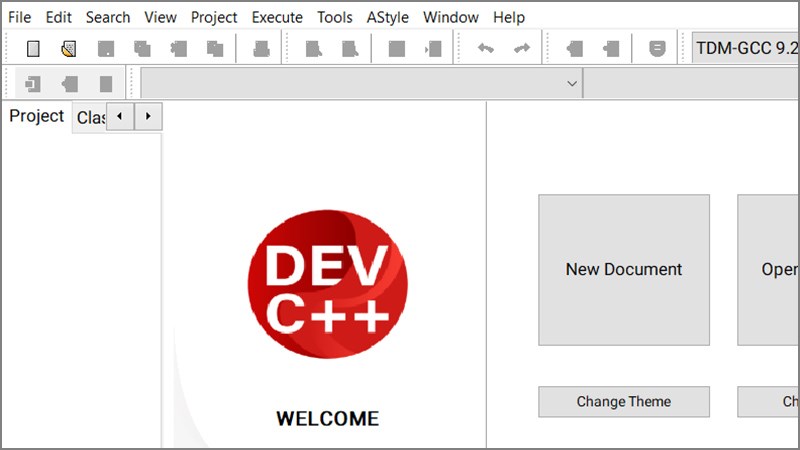This screenshot has width=800, height=450.
Task: Click the grayed Undo arrow icon
Action: tap(485, 48)
